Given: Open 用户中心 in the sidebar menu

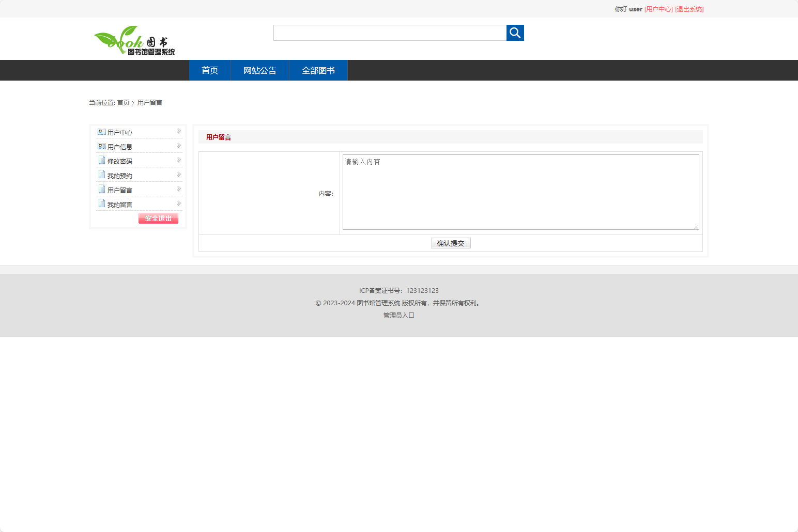Looking at the screenshot, I should click(120, 133).
